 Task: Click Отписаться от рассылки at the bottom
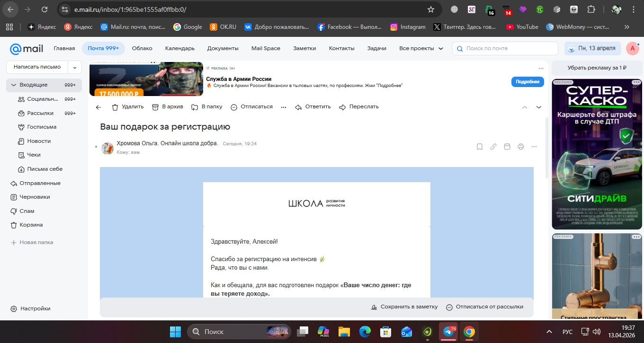(484, 307)
